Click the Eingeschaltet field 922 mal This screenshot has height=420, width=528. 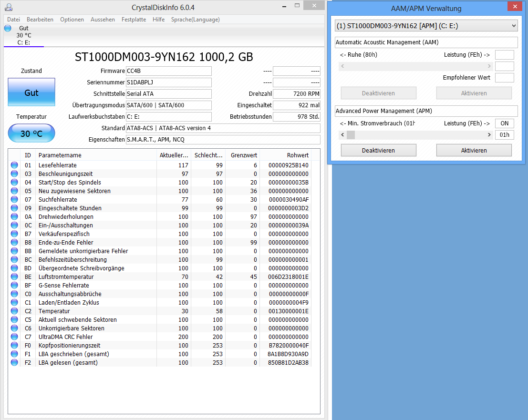point(296,105)
